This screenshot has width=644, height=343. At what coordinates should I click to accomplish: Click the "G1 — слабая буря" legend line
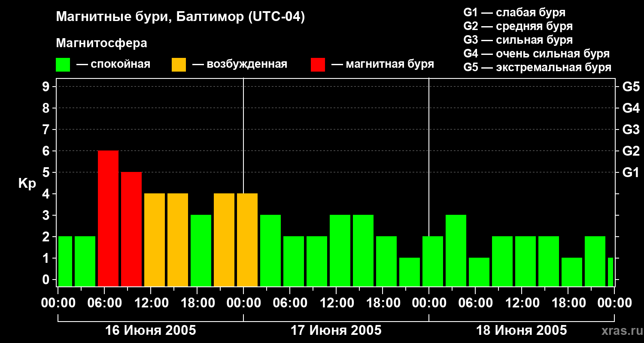point(514,12)
